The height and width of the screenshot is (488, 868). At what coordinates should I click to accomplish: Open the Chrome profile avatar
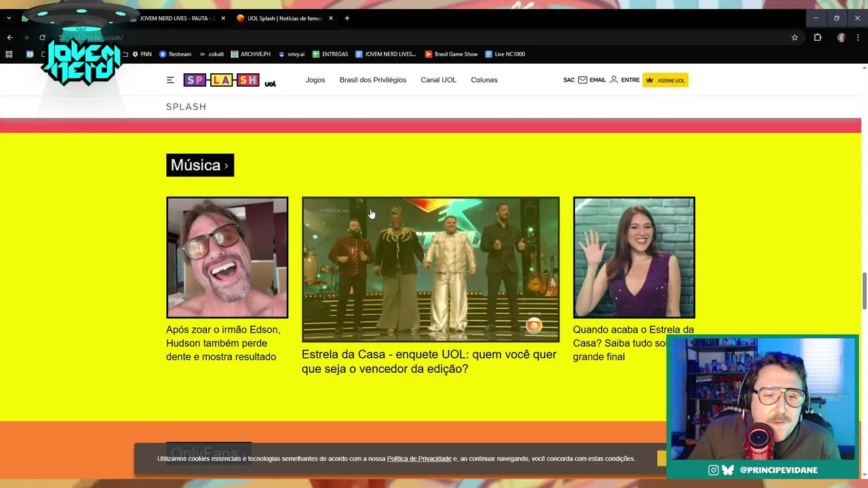[841, 37]
